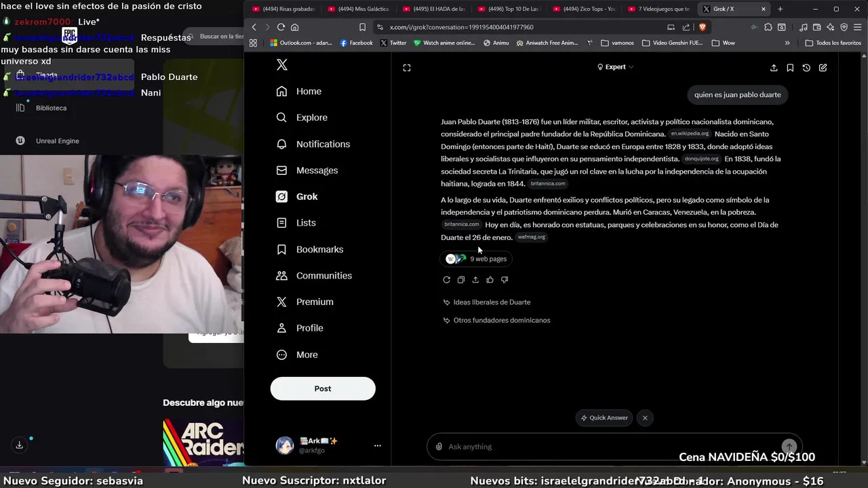Open Facebook bookmark
Viewport: 868px width, 488px height.
[357, 43]
